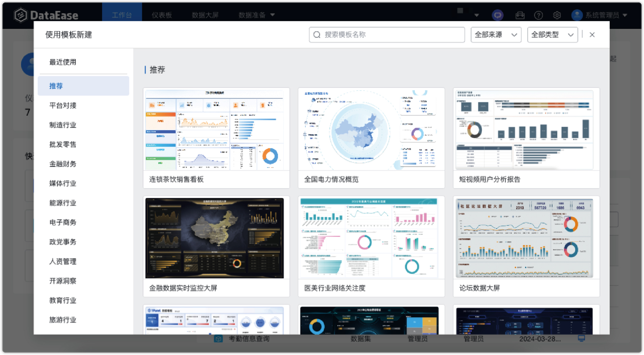Click the search magnifier icon in template search

click(317, 35)
